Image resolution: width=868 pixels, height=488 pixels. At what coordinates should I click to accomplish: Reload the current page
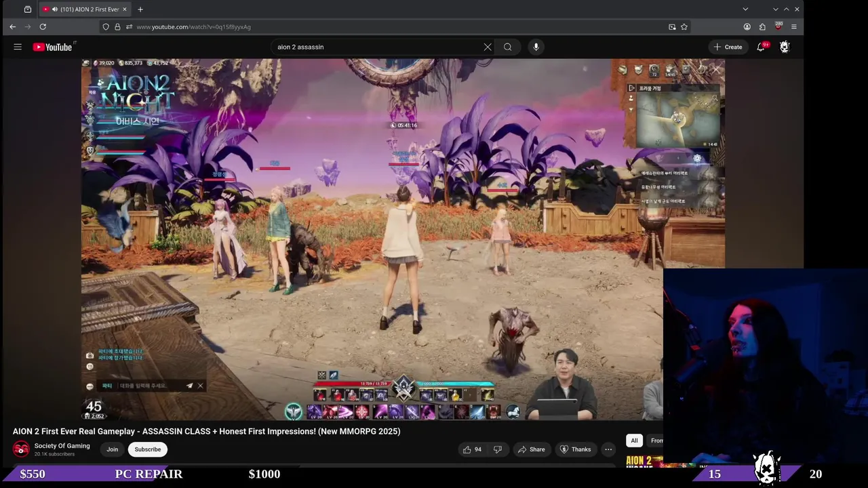[x=43, y=26]
